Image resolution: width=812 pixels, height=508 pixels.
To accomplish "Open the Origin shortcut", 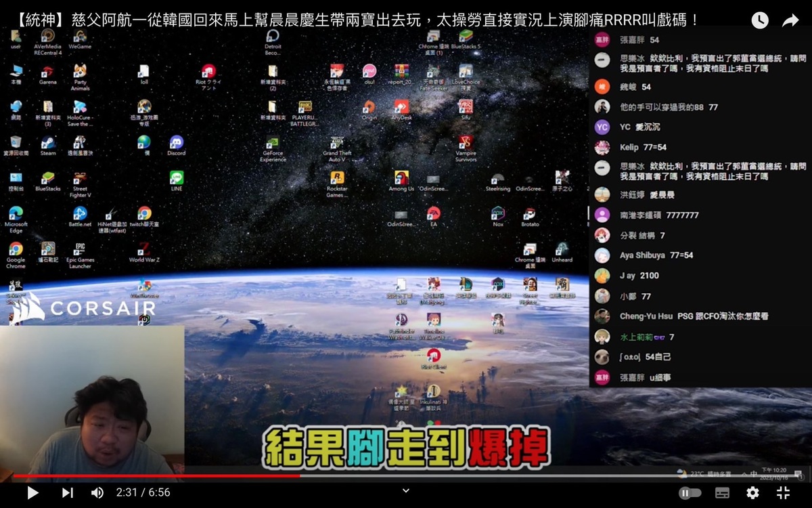I will pos(369,110).
